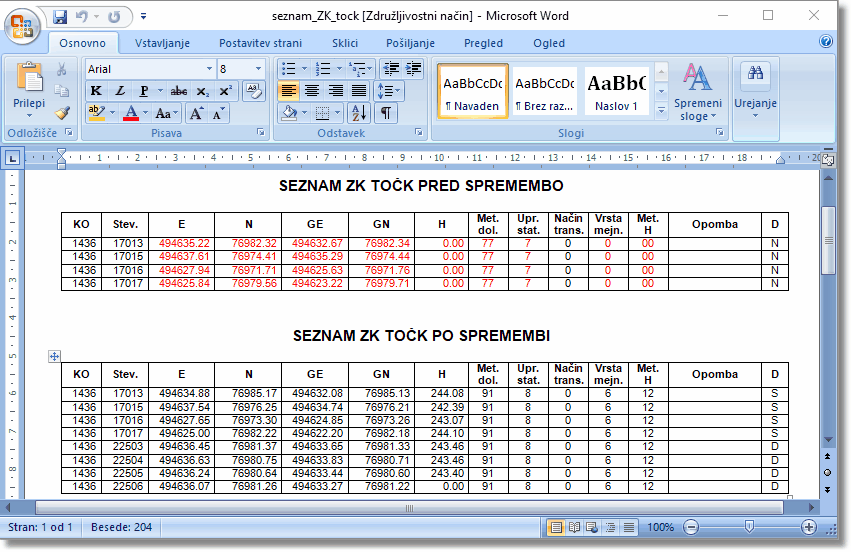This screenshot has height=552, width=851.
Task: Activate the Format Painter brush
Action: pos(62,112)
